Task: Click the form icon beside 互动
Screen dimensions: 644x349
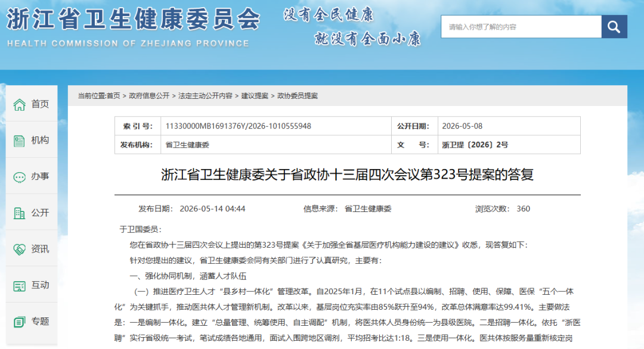Action: 19,285
